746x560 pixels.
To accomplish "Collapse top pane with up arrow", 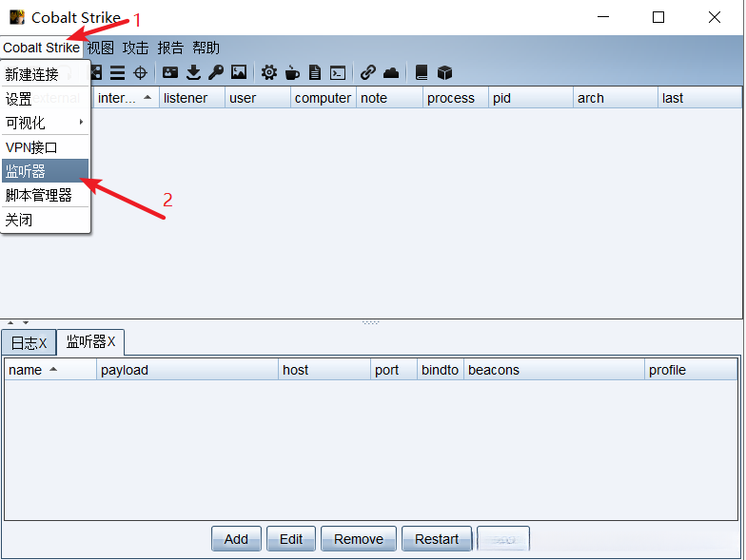I will 11,323.
